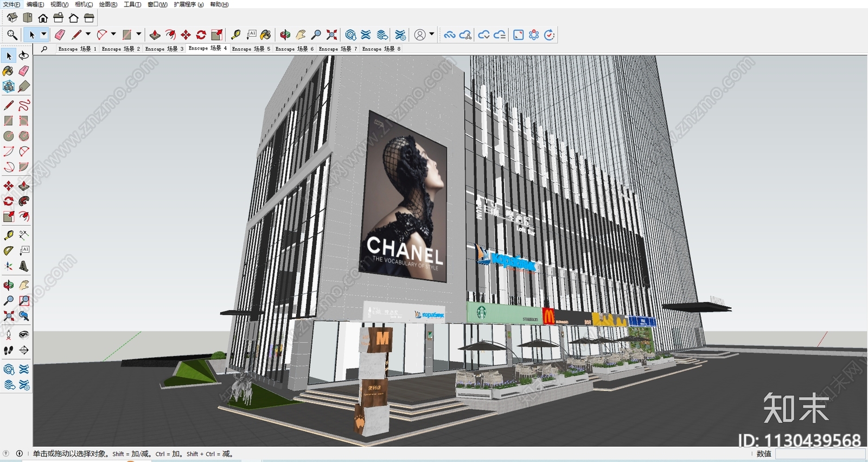Image resolution: width=868 pixels, height=462 pixels.
Task: Select the Protractor tool
Action: click(x=8, y=250)
